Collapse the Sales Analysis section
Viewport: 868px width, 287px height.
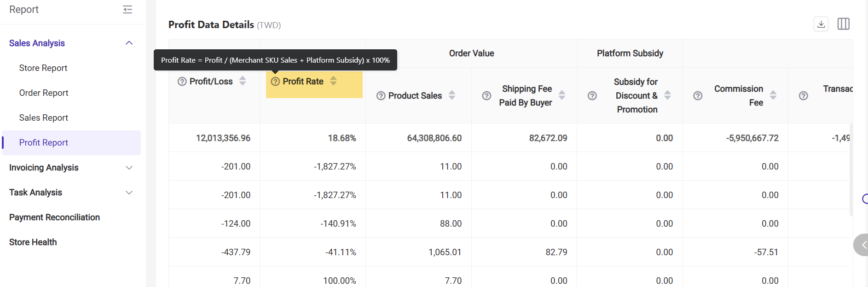129,43
